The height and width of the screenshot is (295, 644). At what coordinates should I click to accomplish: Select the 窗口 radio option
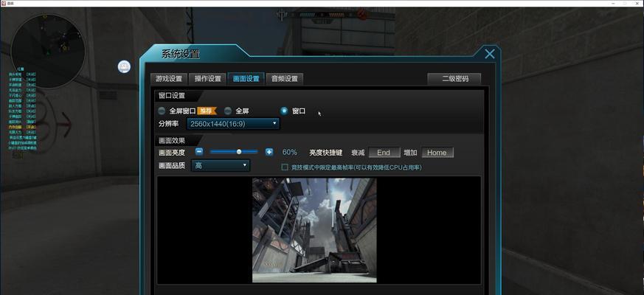click(x=285, y=111)
